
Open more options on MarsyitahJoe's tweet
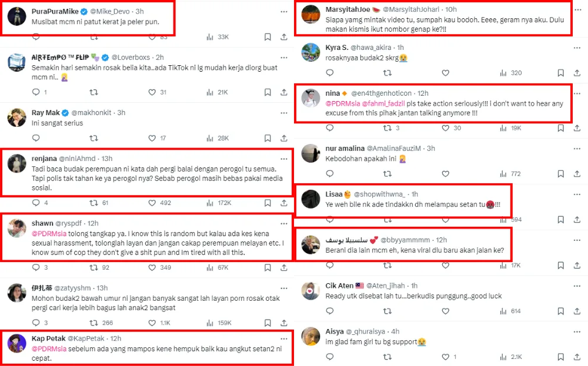coord(577,10)
